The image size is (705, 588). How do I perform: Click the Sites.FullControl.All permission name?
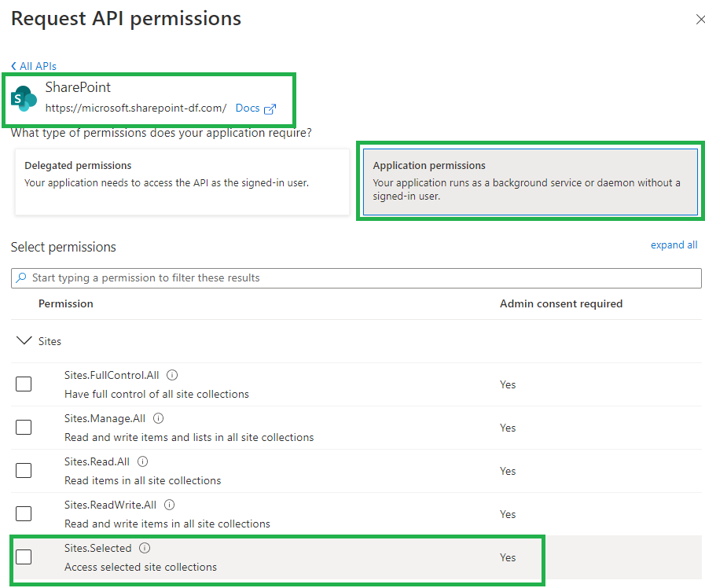[x=112, y=375]
